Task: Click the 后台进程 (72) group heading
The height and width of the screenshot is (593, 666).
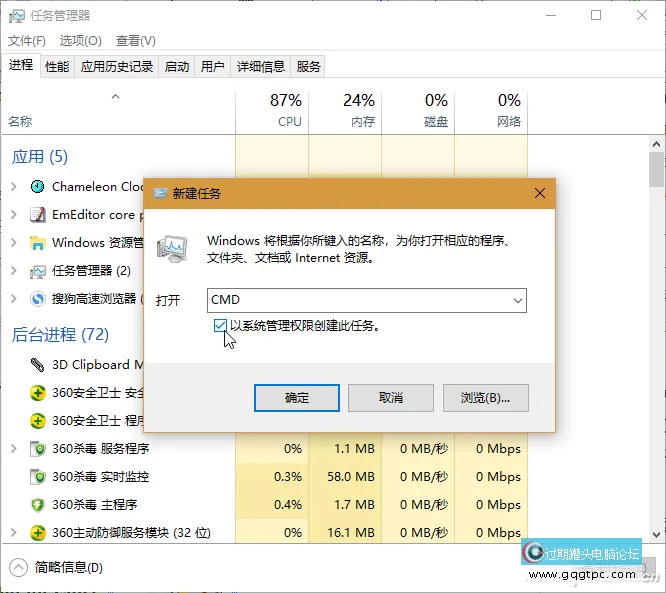Action: (60, 335)
